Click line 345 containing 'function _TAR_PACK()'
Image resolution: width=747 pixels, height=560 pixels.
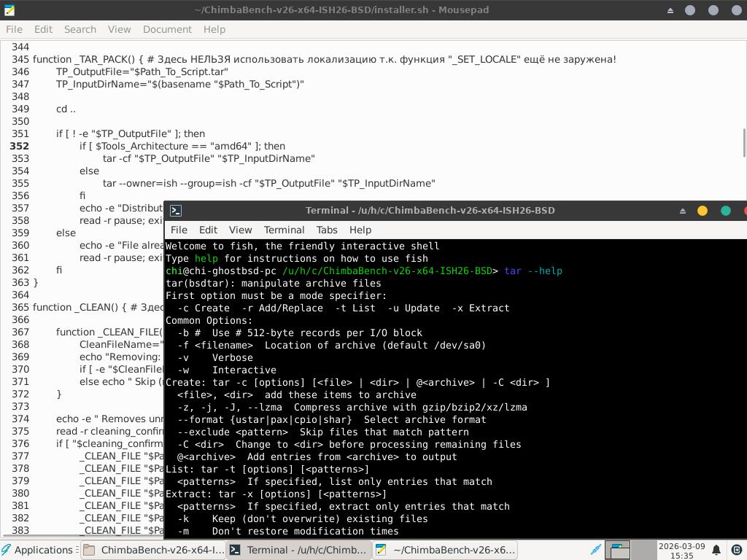point(324,60)
